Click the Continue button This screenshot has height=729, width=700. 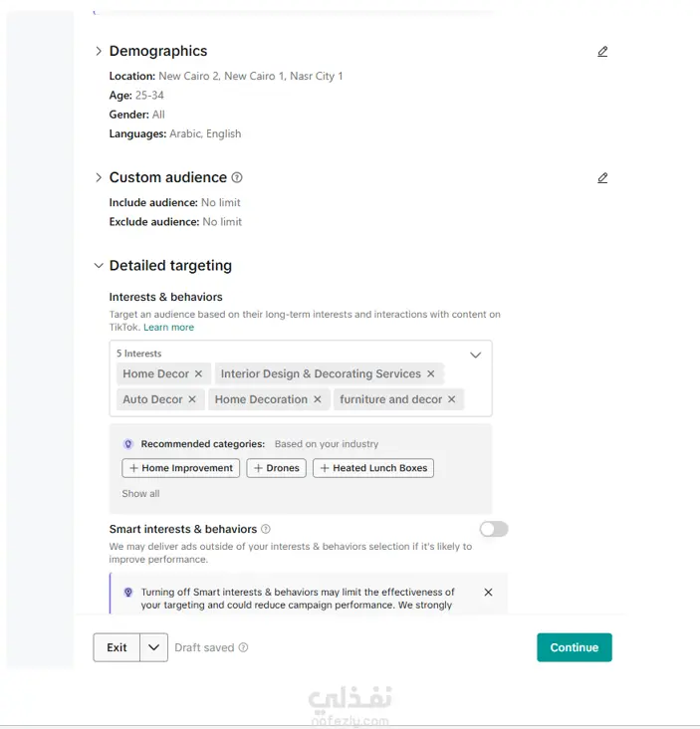(x=575, y=647)
